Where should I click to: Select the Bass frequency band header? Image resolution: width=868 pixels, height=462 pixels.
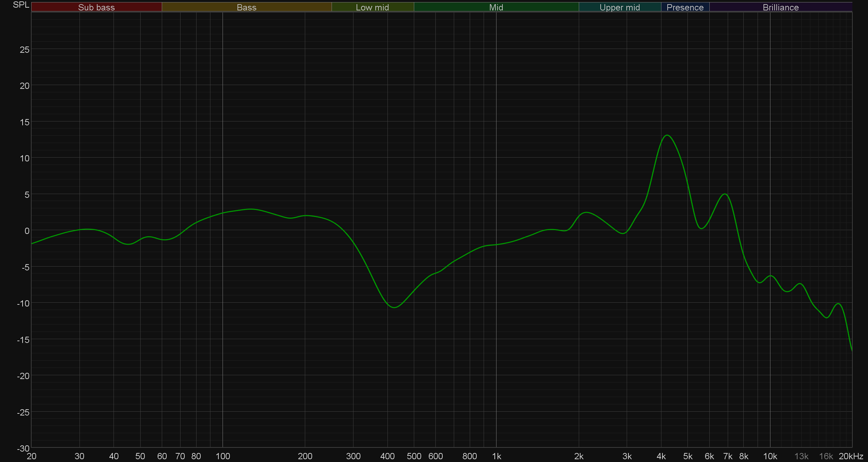tap(247, 7)
